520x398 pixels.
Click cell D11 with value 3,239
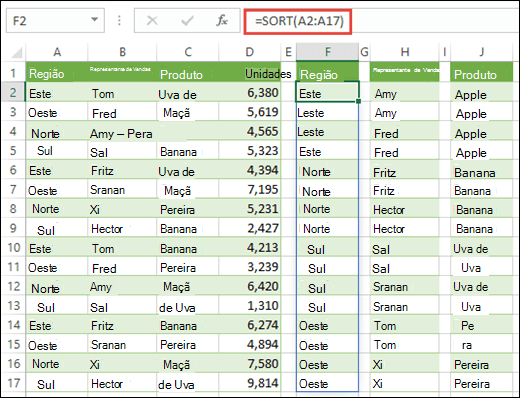(x=250, y=267)
